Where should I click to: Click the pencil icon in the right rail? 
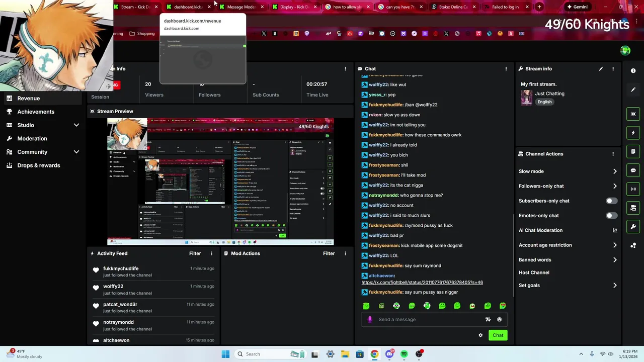[633, 89]
